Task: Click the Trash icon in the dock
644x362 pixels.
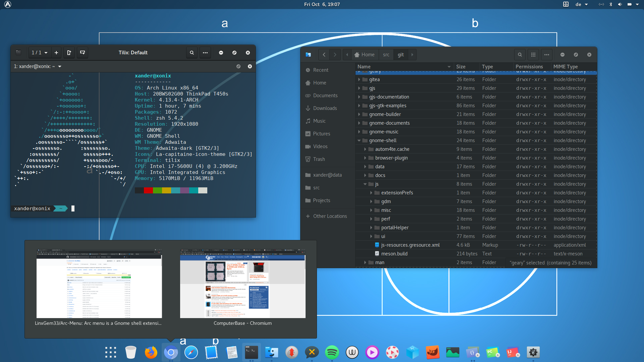Action: click(x=131, y=352)
